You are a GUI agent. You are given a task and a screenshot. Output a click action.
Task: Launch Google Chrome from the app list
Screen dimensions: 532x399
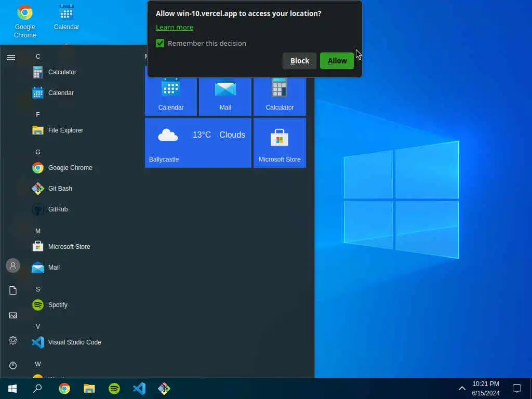[62, 168]
